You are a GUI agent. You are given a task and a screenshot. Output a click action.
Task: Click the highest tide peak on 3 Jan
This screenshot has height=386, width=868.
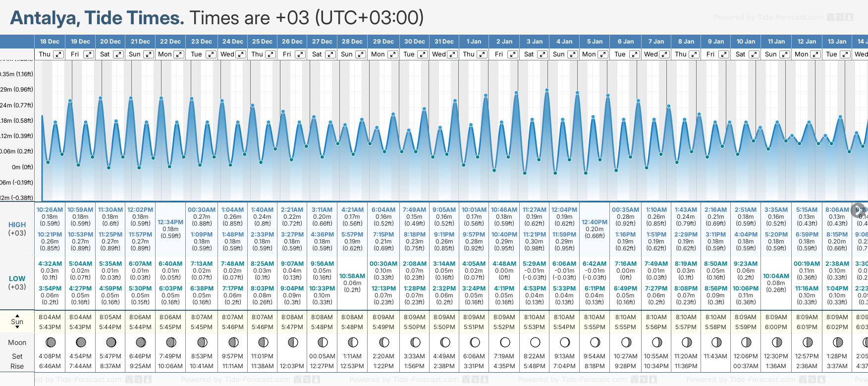547,91
